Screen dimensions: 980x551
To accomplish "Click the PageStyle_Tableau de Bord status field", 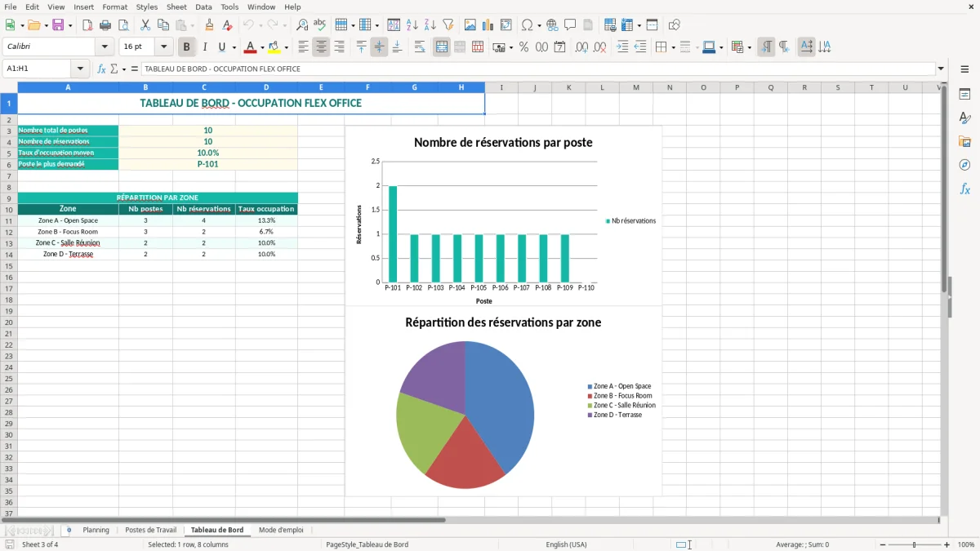I will pos(367,544).
